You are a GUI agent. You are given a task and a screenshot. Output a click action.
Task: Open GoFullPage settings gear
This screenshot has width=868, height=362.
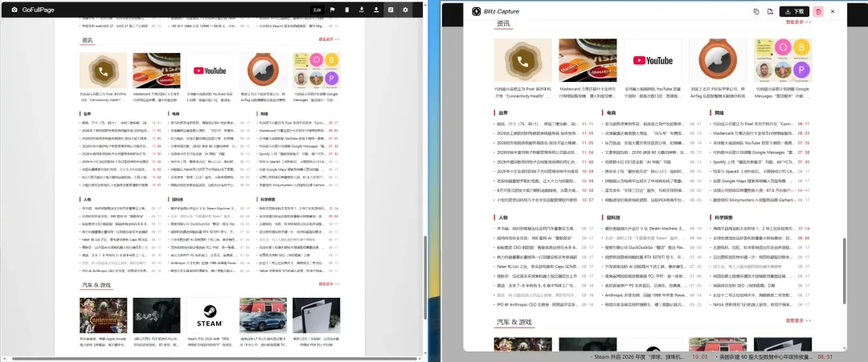(x=405, y=10)
